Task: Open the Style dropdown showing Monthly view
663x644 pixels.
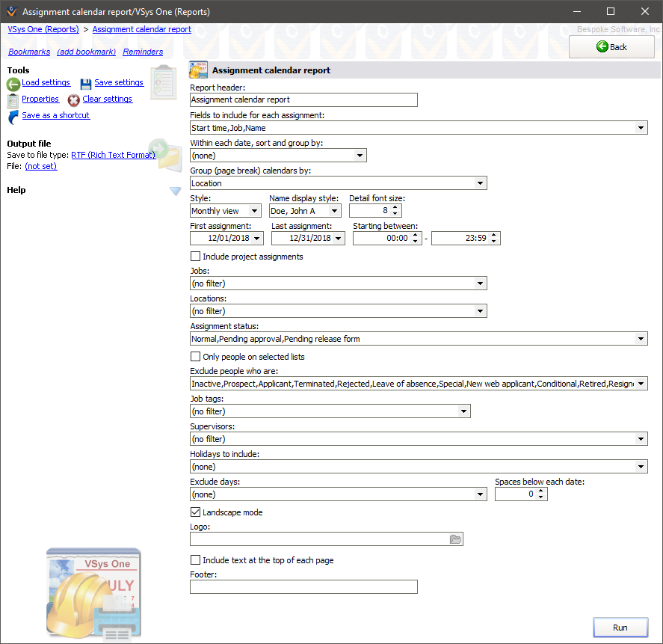Action: click(x=255, y=211)
